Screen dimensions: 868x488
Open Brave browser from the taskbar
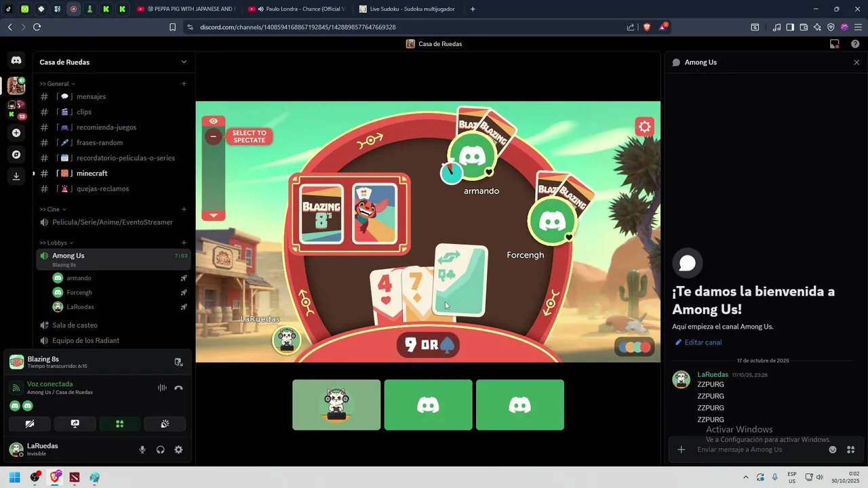(x=55, y=477)
